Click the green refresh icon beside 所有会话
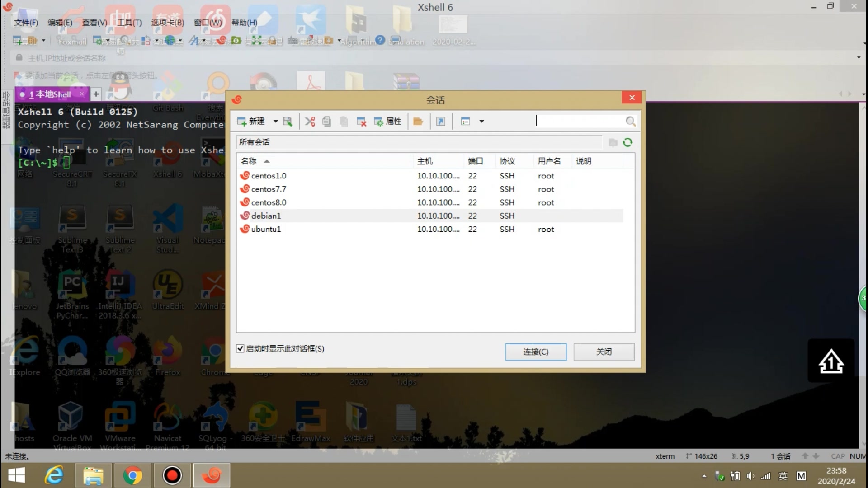 [x=627, y=142]
